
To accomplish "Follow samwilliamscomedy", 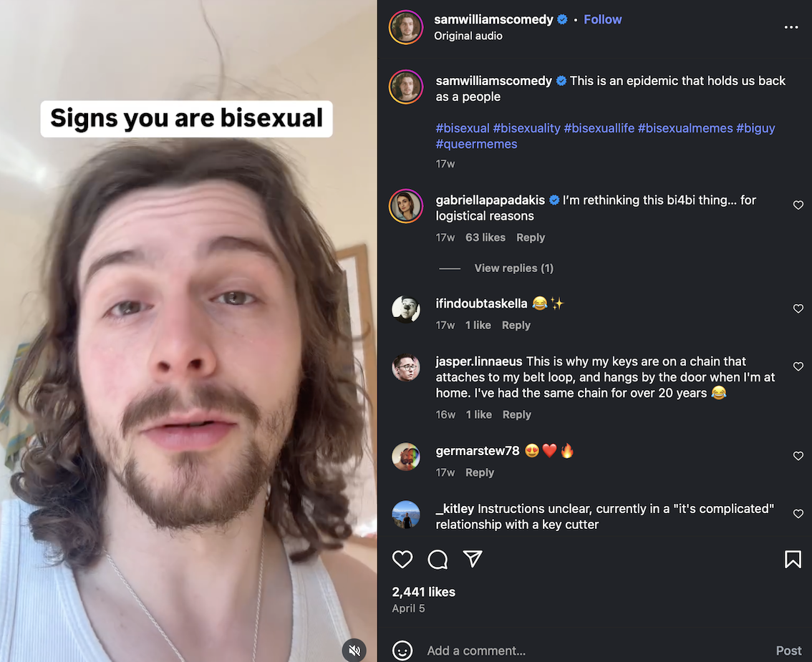I will pyautogui.click(x=602, y=19).
